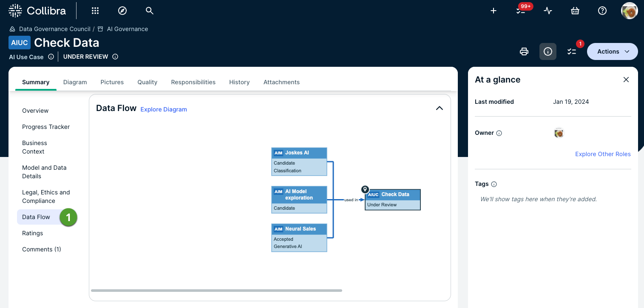Toggle the At a glance info panel button

[x=548, y=51]
